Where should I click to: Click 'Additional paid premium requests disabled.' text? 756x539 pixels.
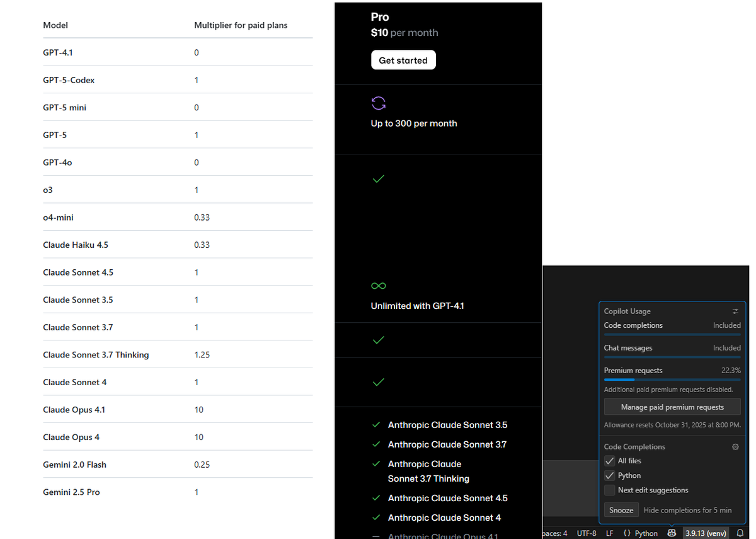point(668,390)
